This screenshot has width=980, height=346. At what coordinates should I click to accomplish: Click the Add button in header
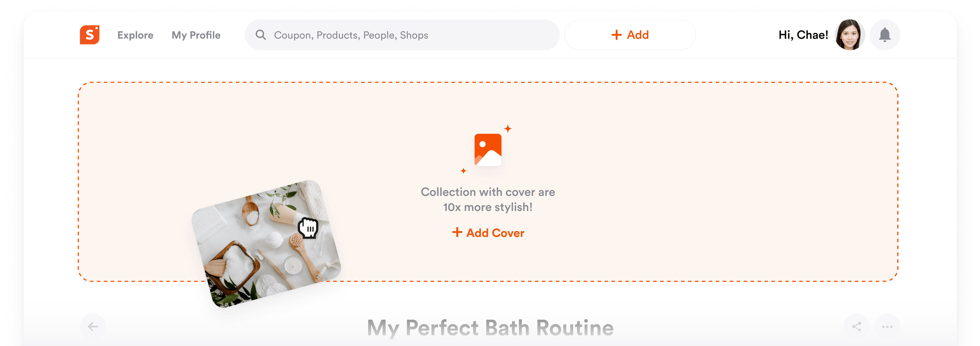[x=630, y=35]
